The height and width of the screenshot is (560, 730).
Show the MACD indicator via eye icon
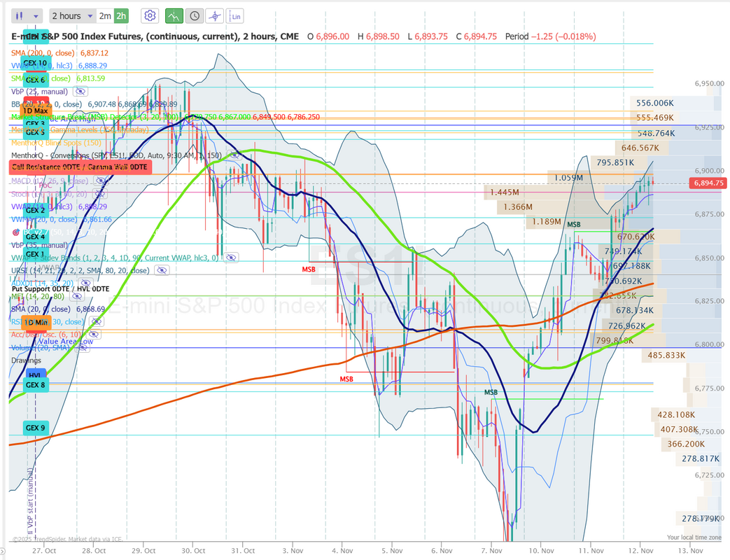[100, 181]
